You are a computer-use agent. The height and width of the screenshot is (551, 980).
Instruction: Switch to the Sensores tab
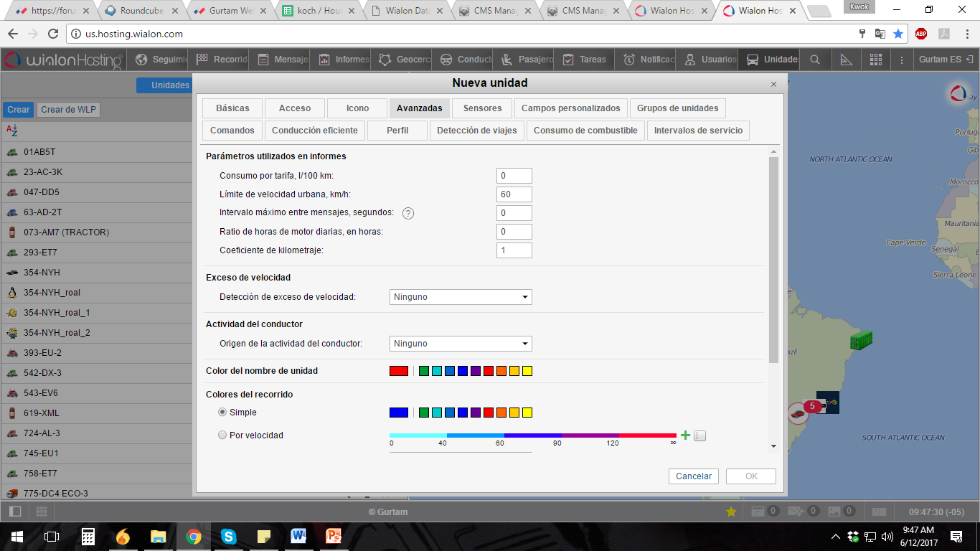point(482,108)
